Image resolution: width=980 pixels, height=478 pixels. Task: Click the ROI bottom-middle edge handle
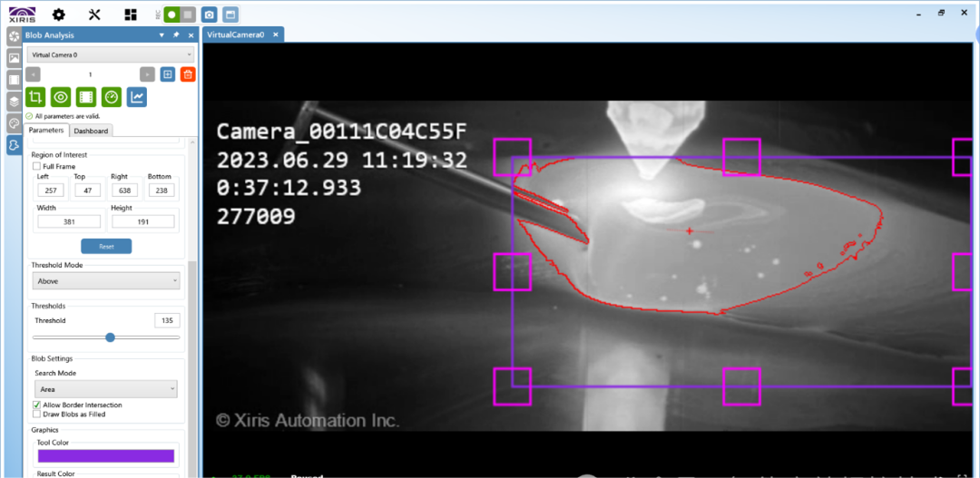click(x=742, y=386)
